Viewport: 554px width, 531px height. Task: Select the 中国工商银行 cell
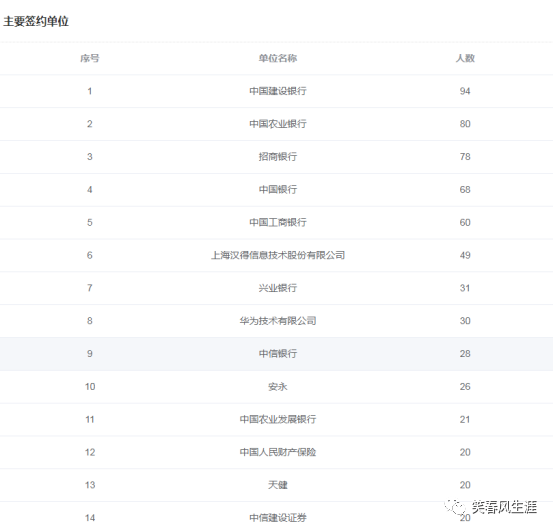click(x=278, y=223)
